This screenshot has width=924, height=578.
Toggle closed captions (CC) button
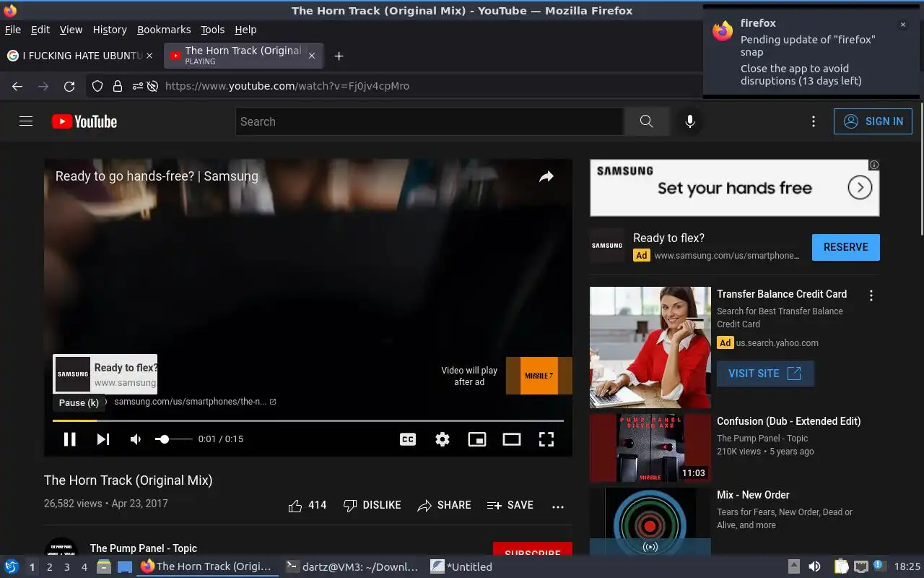408,439
